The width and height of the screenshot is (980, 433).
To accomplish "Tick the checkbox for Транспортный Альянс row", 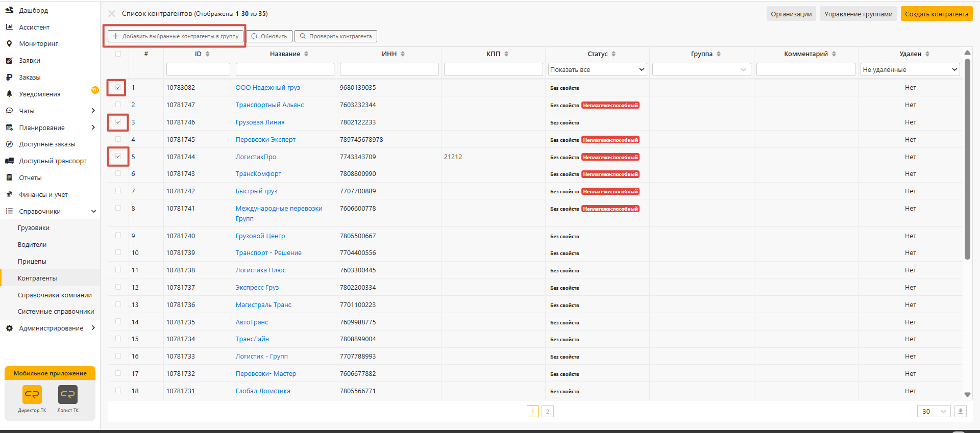I will [118, 105].
